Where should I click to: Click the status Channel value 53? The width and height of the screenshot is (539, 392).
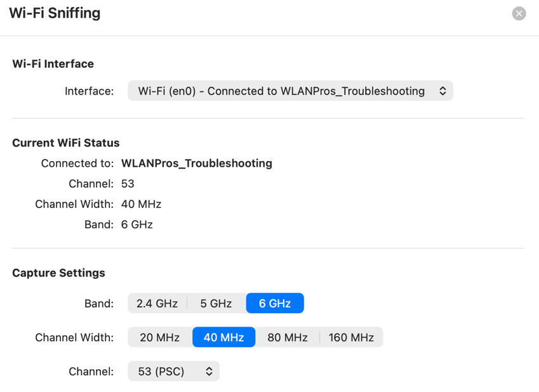click(x=128, y=184)
